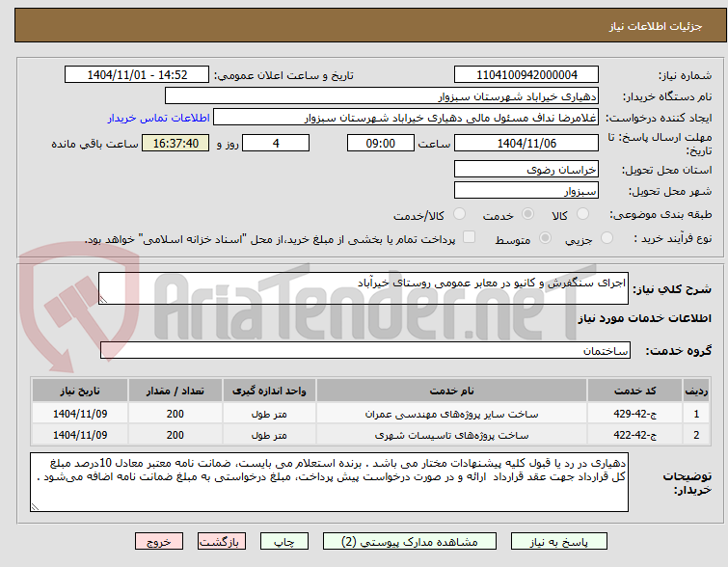728x567 pixels.
Task: Click the ساعت باقی مانده label
Action: pyautogui.click(x=94, y=144)
